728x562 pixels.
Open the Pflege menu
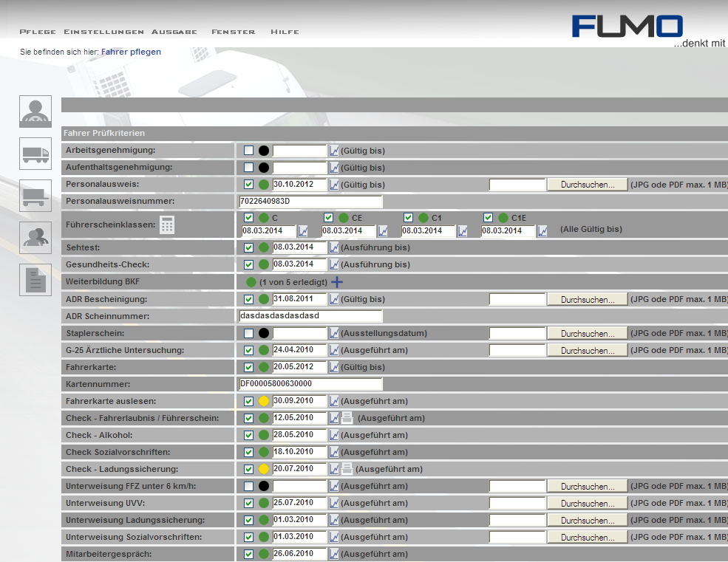click(x=38, y=32)
